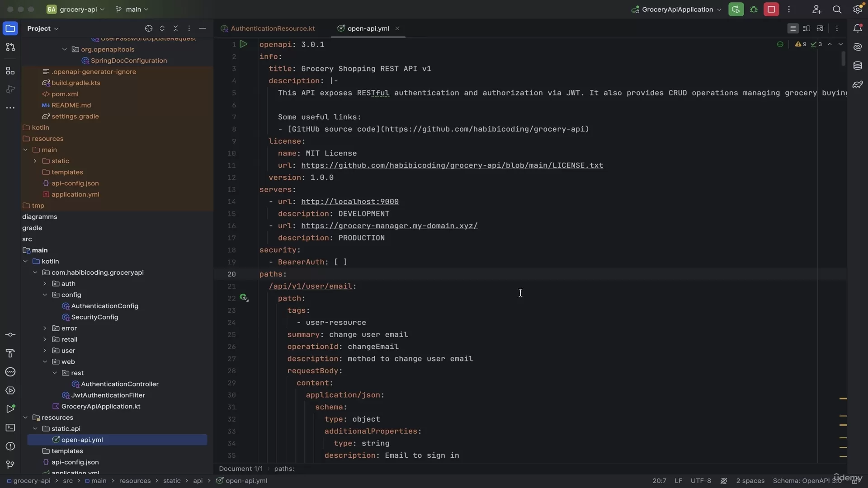Start debugging with the bug icon

click(754, 9)
